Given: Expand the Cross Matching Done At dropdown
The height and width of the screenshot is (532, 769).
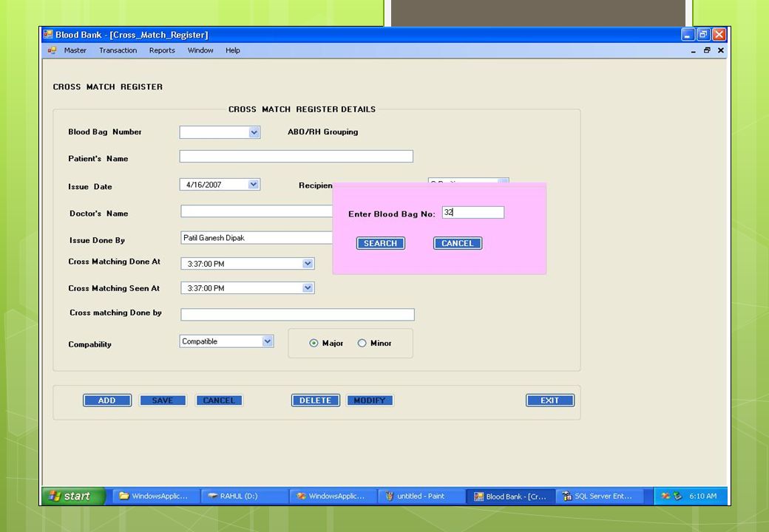Looking at the screenshot, I should 308,264.
